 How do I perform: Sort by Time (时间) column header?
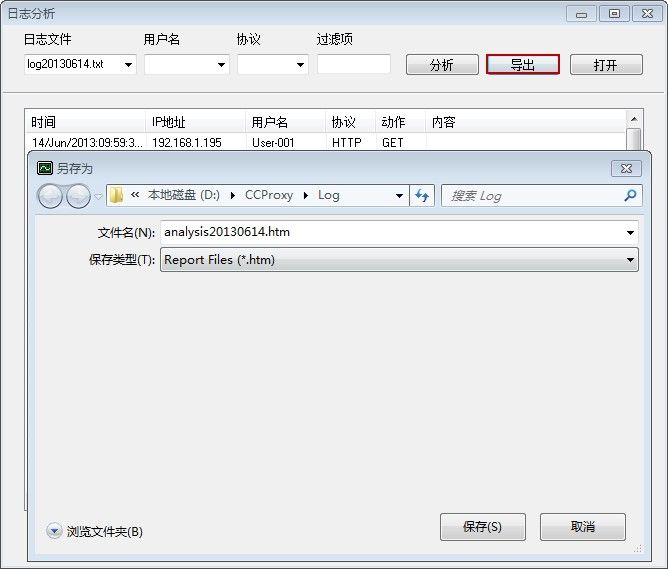pos(85,122)
